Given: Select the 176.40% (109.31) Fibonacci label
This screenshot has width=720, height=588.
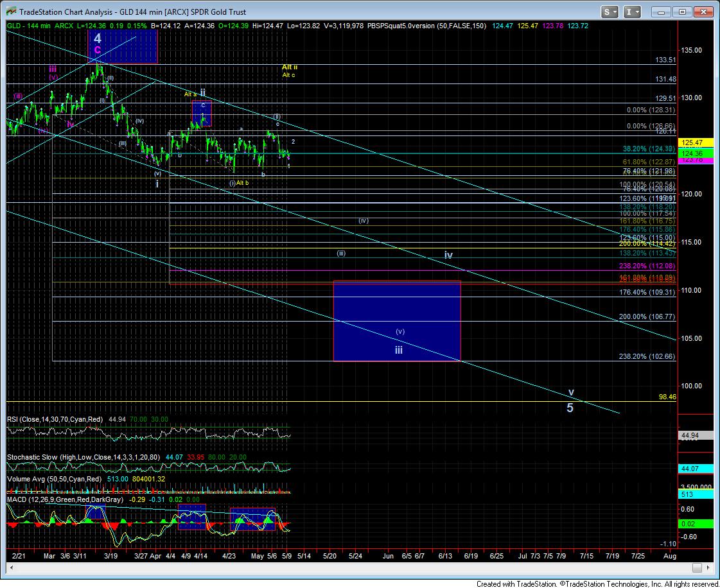Looking at the screenshot, I should tap(647, 292).
